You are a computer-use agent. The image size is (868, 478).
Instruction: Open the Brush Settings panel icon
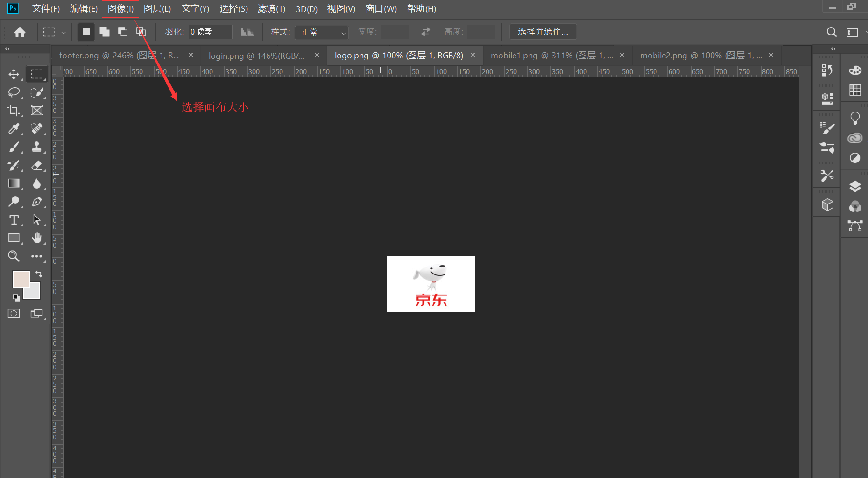click(x=827, y=127)
